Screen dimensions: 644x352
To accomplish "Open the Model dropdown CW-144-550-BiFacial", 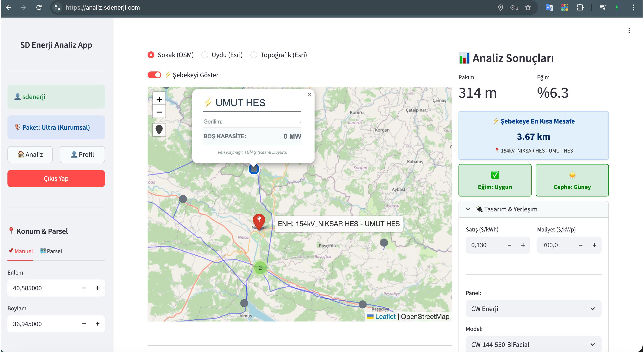I will pyautogui.click(x=533, y=344).
